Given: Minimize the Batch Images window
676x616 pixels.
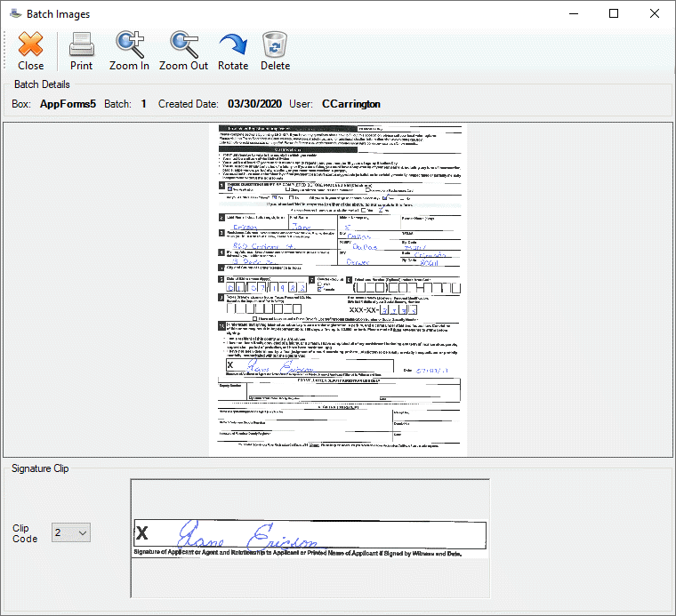Looking at the screenshot, I should point(574,13).
